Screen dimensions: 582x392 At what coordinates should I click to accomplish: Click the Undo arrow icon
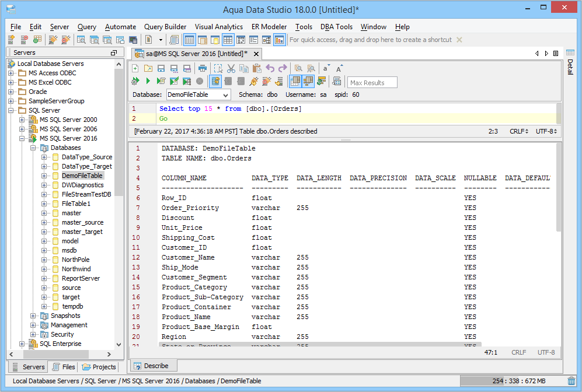click(270, 68)
